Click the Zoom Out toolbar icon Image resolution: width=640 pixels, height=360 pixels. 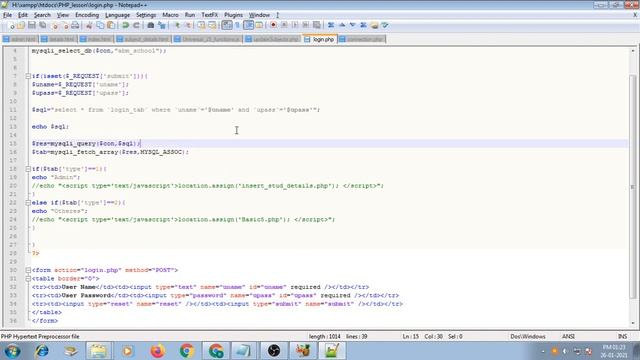188,25
